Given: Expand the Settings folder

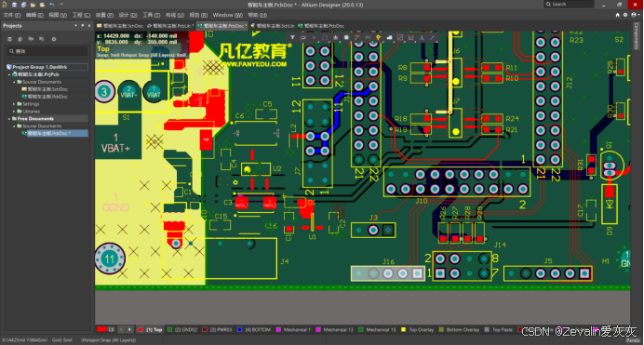Looking at the screenshot, I should click(x=14, y=104).
